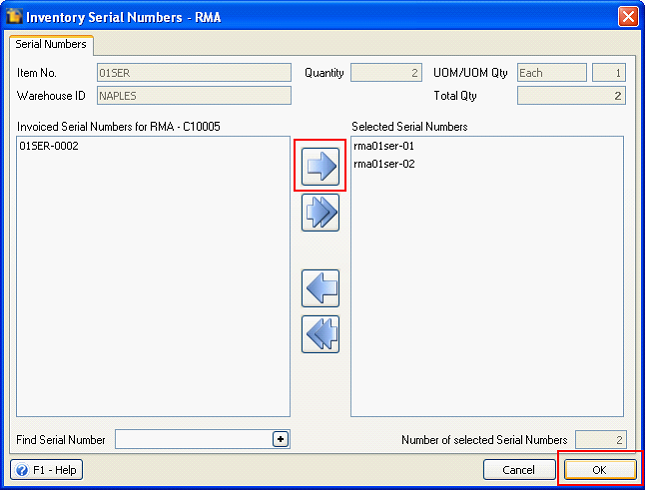The image size is (646, 491).
Task: Click the Total Qty field
Action: point(571,96)
